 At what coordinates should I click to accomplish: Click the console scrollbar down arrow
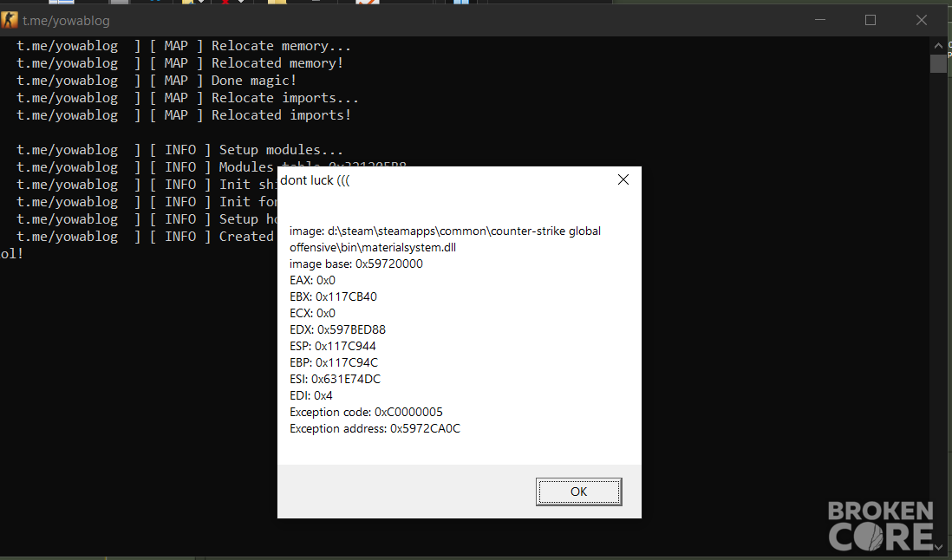[938, 547]
